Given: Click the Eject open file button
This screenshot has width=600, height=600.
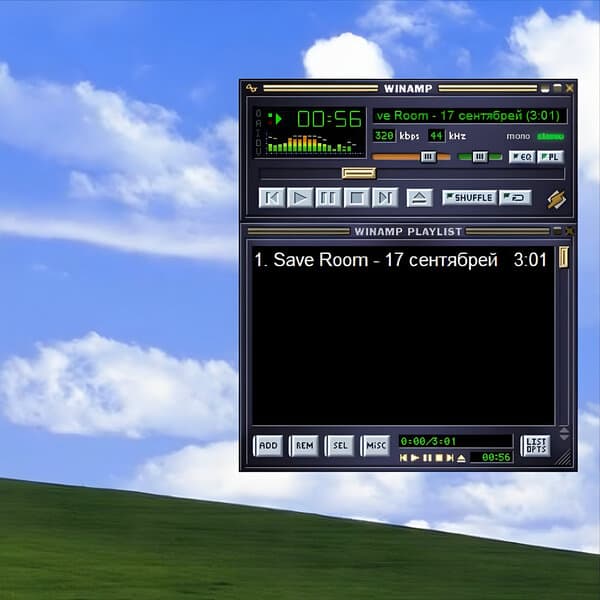Looking at the screenshot, I should click(x=420, y=198).
